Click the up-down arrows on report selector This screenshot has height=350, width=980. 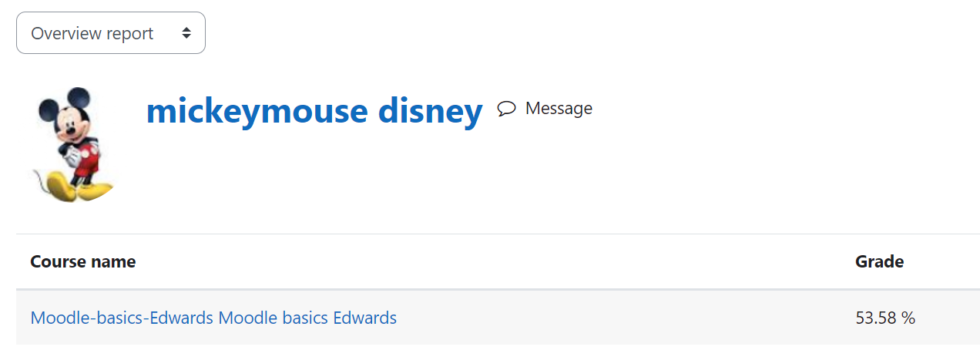[186, 33]
